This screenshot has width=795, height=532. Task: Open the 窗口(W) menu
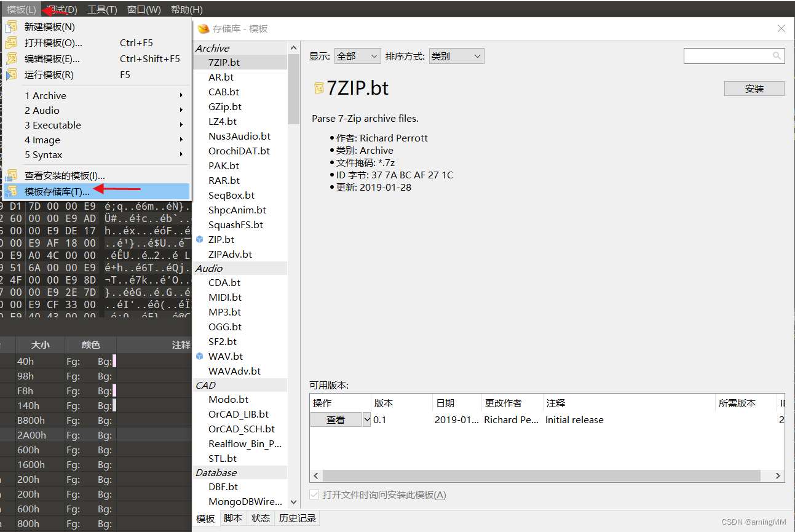(144, 9)
